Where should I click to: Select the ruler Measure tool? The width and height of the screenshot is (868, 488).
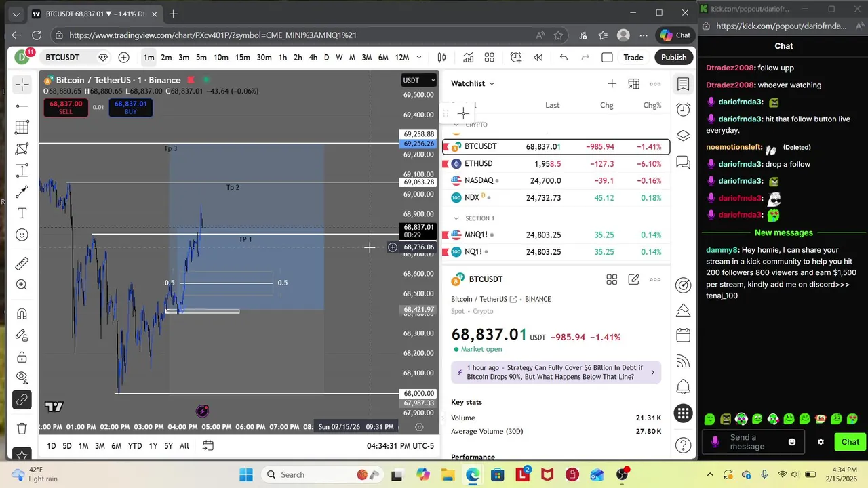(22, 263)
